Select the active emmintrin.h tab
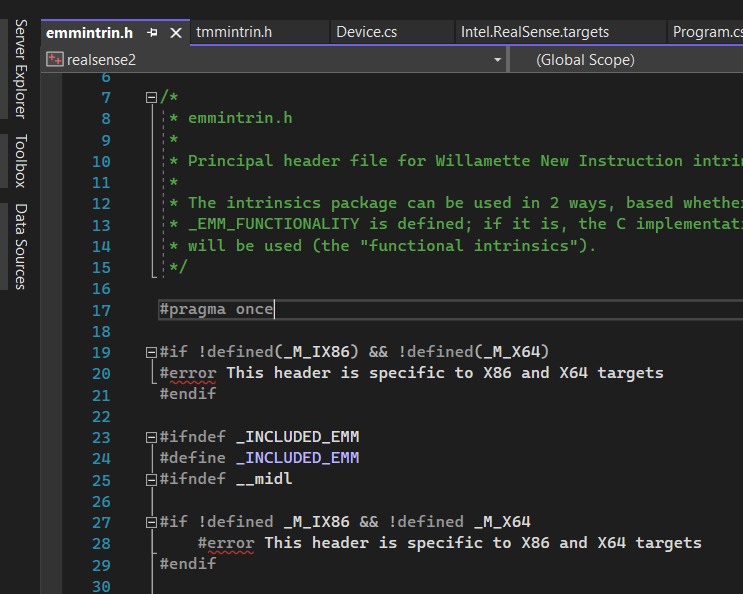This screenshot has width=743, height=594. click(90, 33)
